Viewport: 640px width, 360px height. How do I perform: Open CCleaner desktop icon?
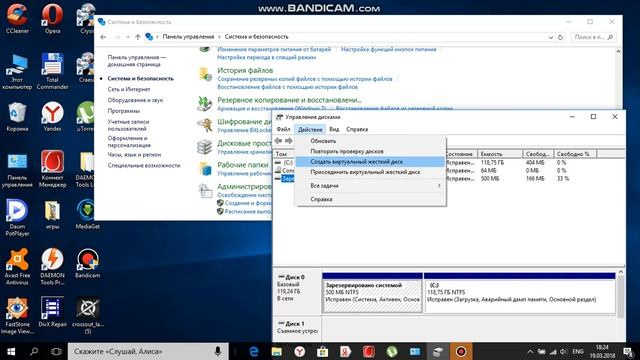(x=17, y=18)
